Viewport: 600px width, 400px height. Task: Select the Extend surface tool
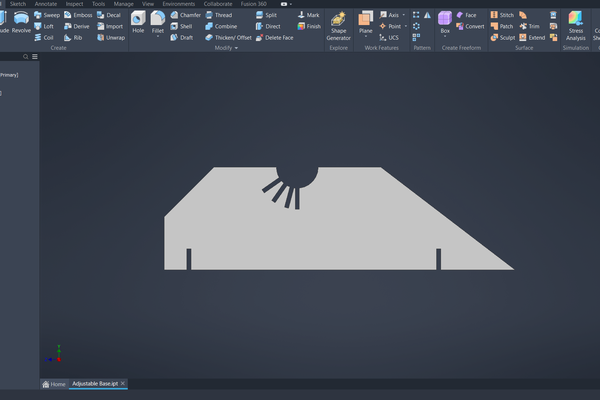[532, 38]
